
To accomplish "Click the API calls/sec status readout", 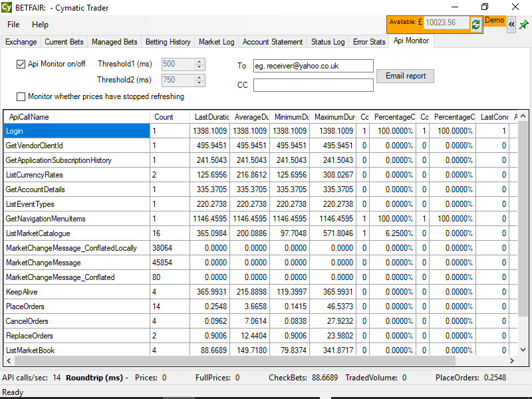I will coord(31,378).
